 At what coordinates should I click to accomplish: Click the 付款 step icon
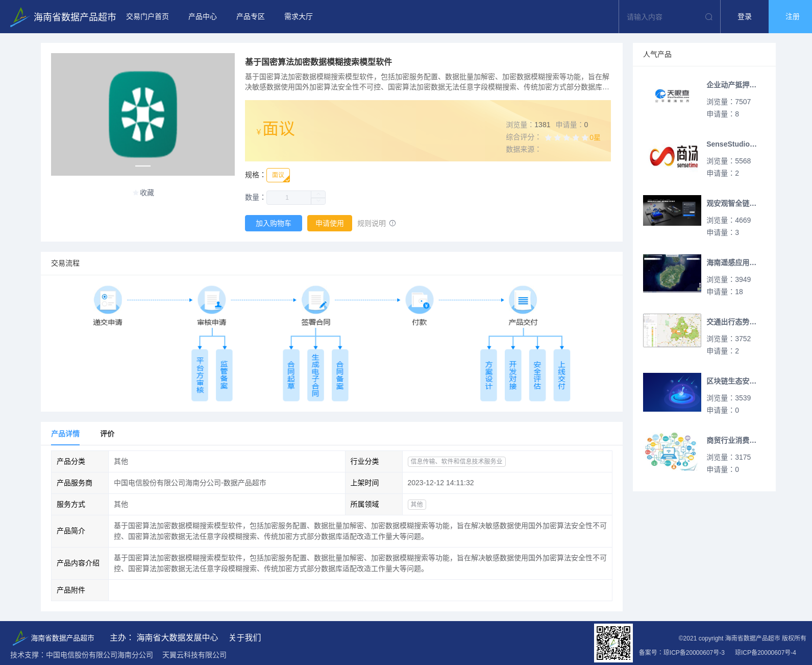(420, 300)
